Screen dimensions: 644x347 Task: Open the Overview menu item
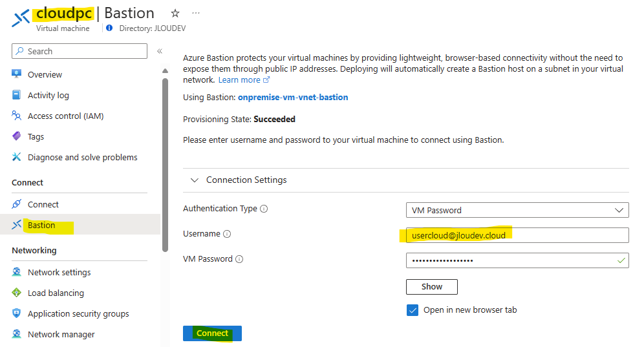pyautogui.click(x=45, y=74)
